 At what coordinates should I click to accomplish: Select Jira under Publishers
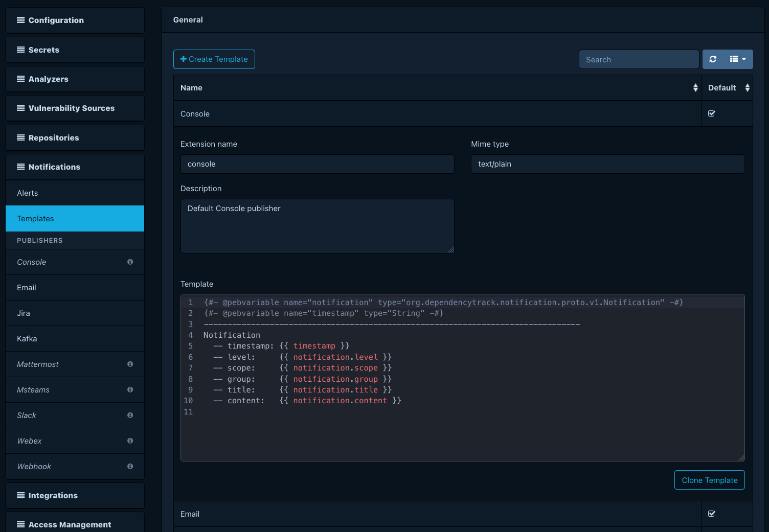pyautogui.click(x=75, y=313)
